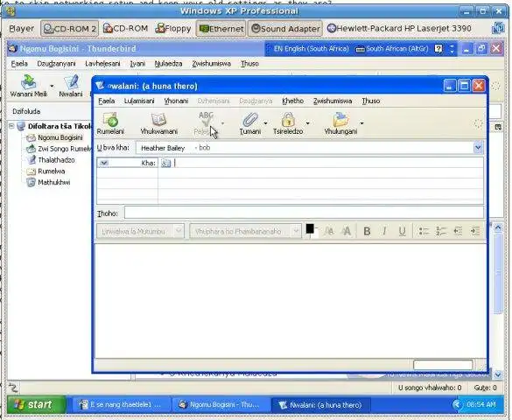
Task: Collapse Difoltara tša Tikolo tree node
Action: 11,126
